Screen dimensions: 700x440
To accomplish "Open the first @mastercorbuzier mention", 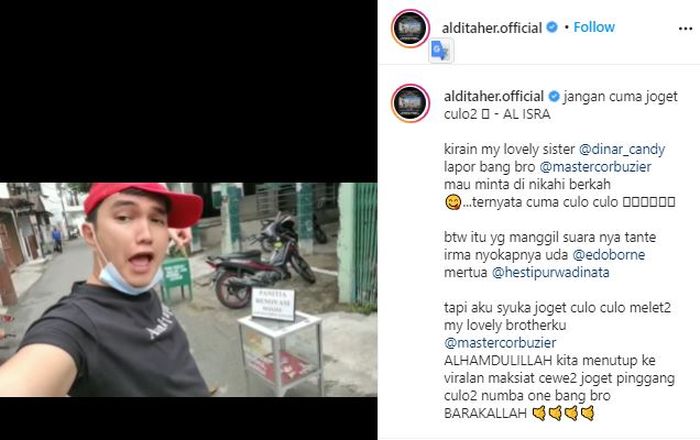I will click(x=595, y=166).
